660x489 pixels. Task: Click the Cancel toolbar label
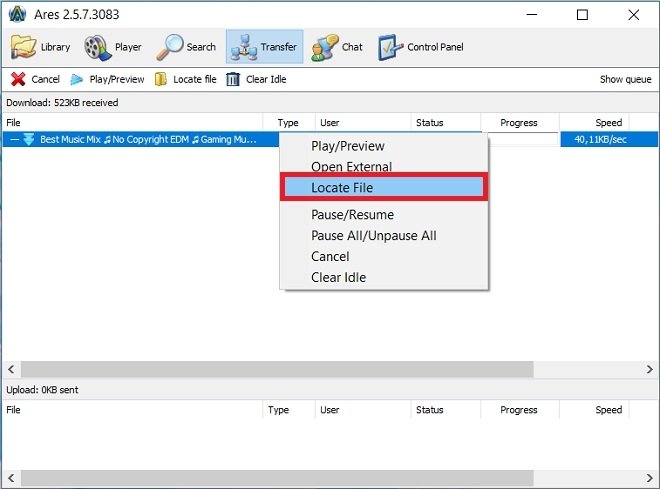[x=45, y=79]
